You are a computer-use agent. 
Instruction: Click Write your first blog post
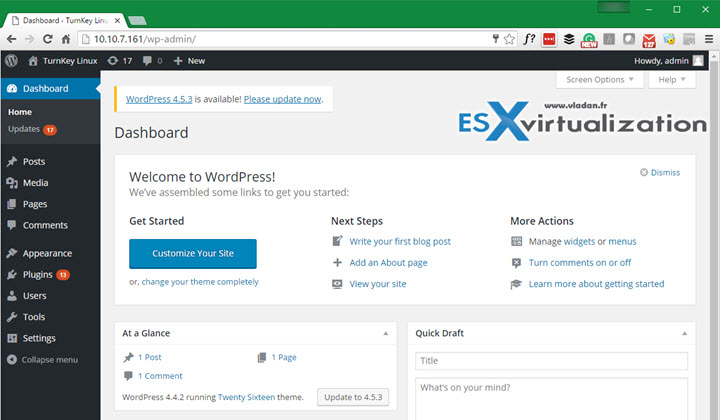pos(400,241)
